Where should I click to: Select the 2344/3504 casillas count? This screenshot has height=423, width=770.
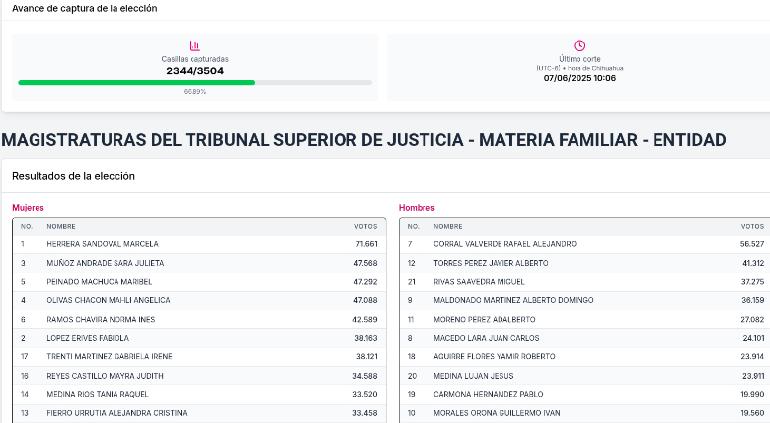pos(195,71)
